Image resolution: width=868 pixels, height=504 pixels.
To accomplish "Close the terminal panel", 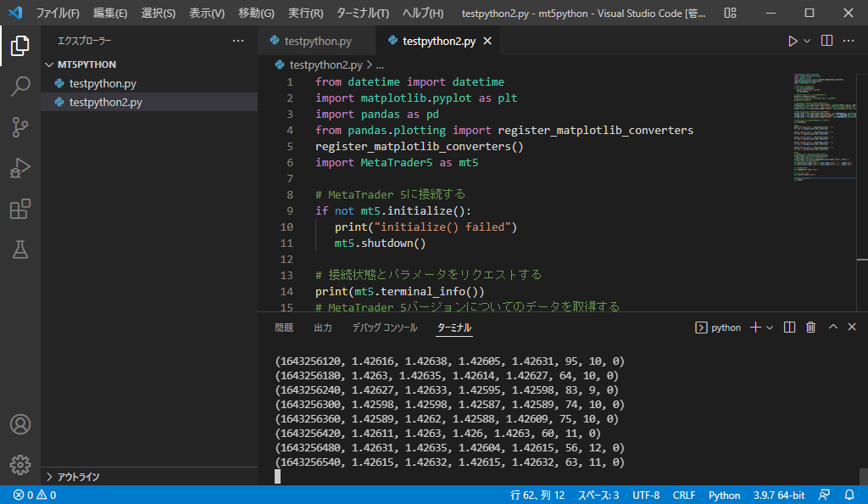I will pos(852,327).
